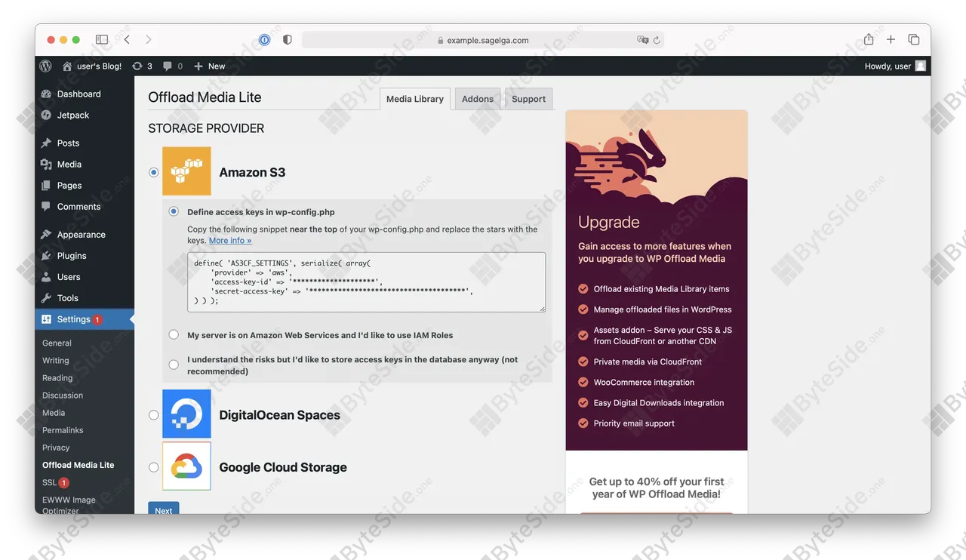
Task: Go forward with Safari's forward arrow
Action: point(148,39)
